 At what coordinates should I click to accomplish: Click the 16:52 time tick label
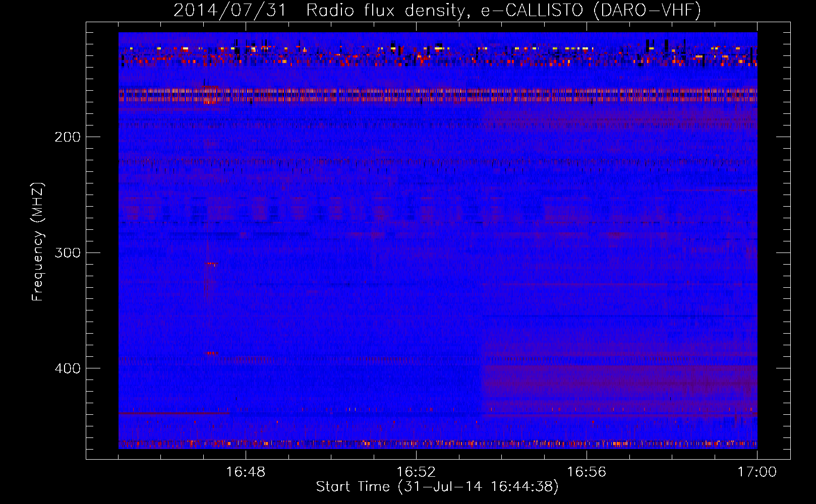[x=416, y=472]
